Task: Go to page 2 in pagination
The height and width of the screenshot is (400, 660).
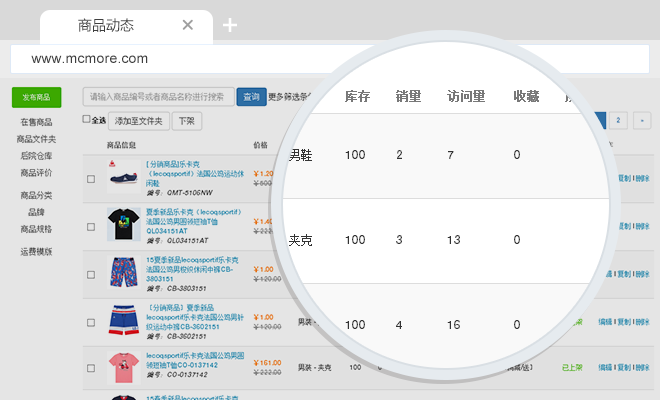Action: point(618,121)
